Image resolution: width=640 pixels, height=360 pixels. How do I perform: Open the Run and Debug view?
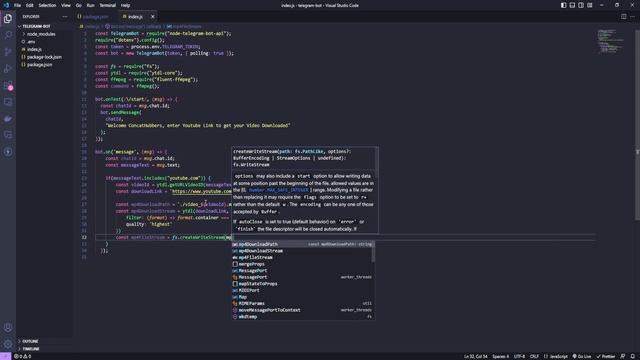8,69
